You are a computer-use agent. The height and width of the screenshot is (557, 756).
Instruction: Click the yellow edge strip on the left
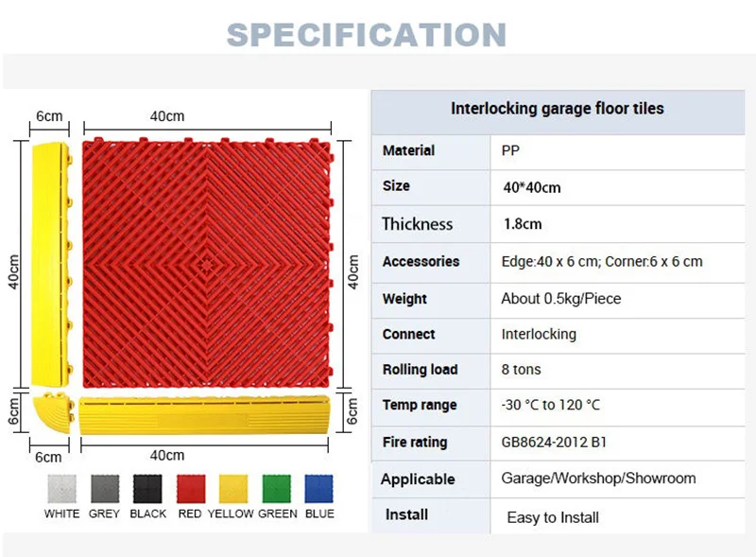coord(52,260)
